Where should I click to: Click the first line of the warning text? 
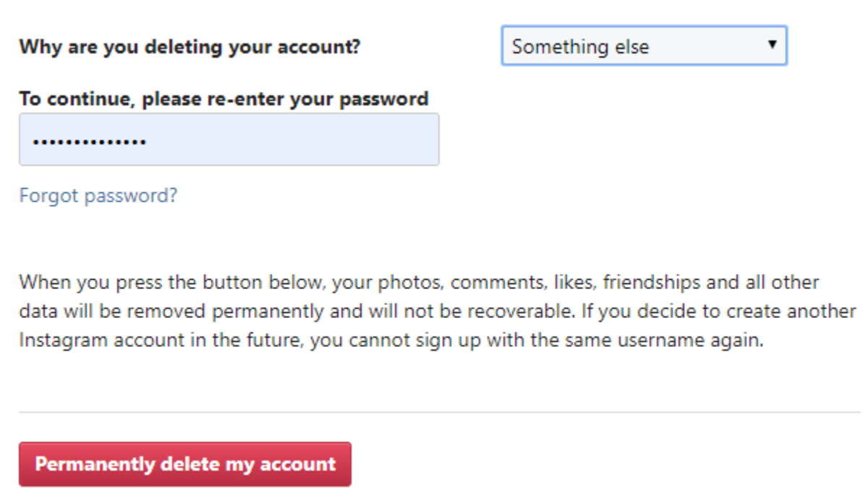click(420, 282)
